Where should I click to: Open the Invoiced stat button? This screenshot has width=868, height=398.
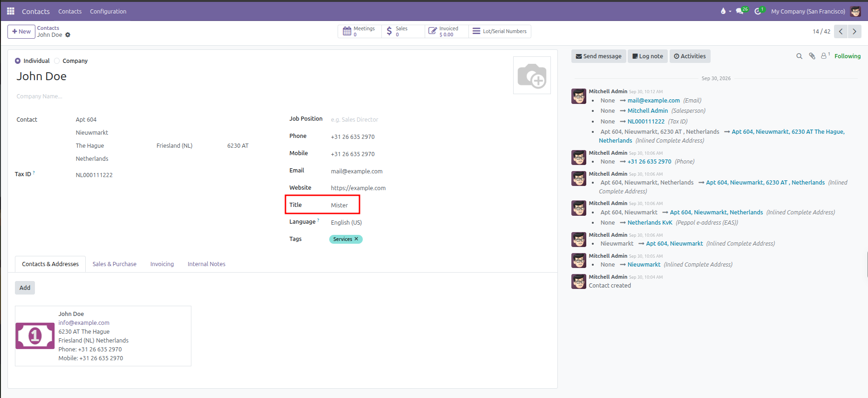tap(447, 31)
